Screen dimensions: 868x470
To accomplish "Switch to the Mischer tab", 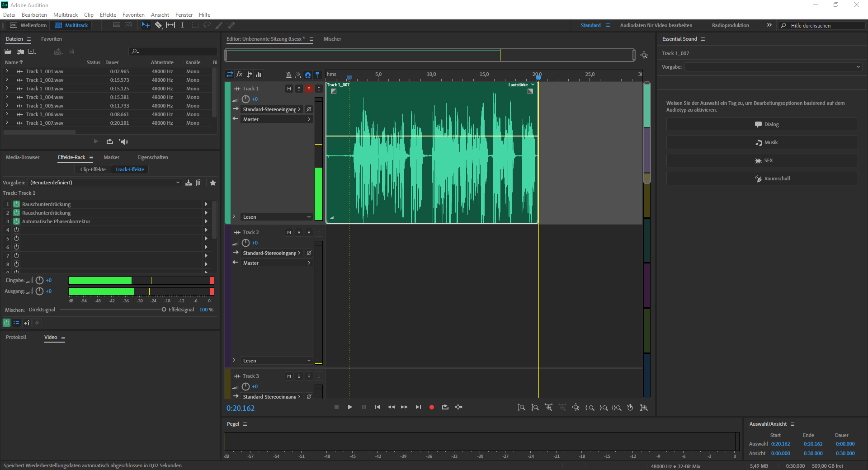I will click(332, 39).
